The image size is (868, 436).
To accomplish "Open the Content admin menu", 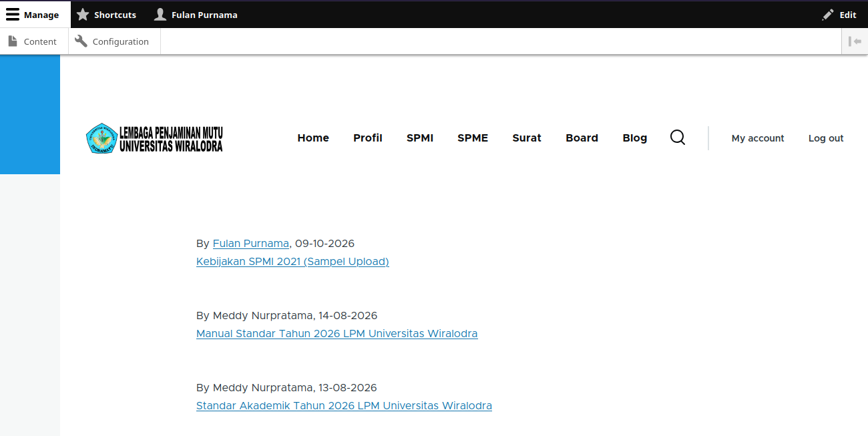I will (x=34, y=41).
